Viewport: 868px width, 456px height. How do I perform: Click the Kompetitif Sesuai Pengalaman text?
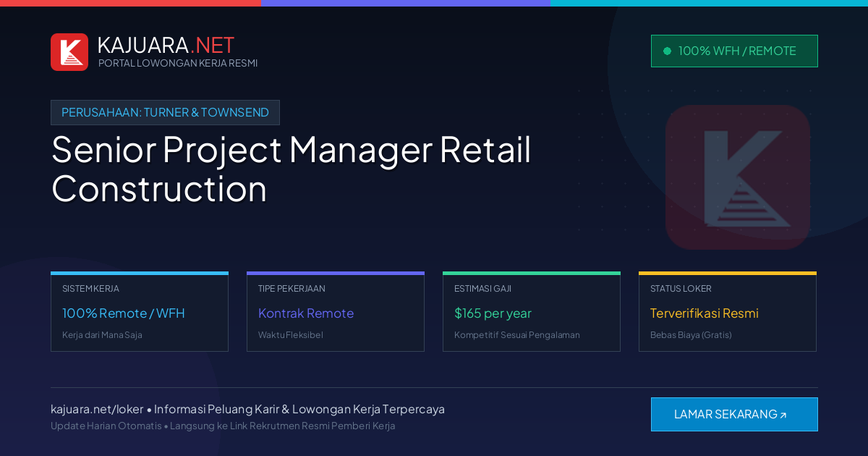(x=517, y=335)
